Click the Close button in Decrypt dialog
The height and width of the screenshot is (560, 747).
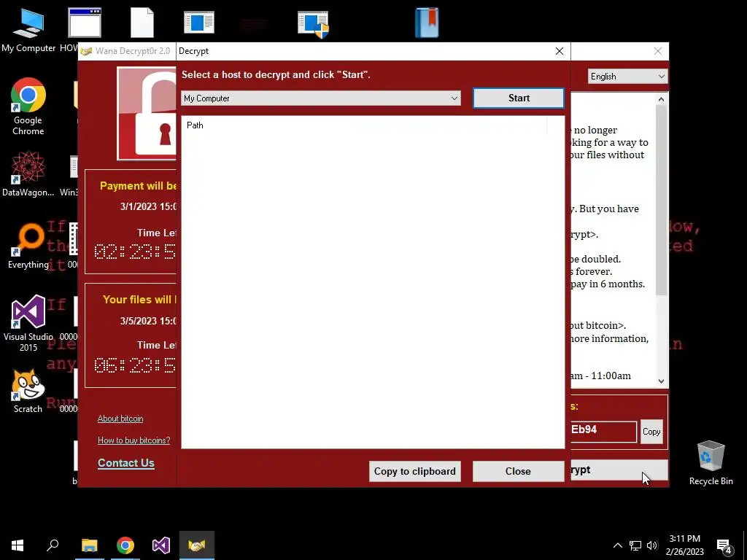click(x=519, y=472)
